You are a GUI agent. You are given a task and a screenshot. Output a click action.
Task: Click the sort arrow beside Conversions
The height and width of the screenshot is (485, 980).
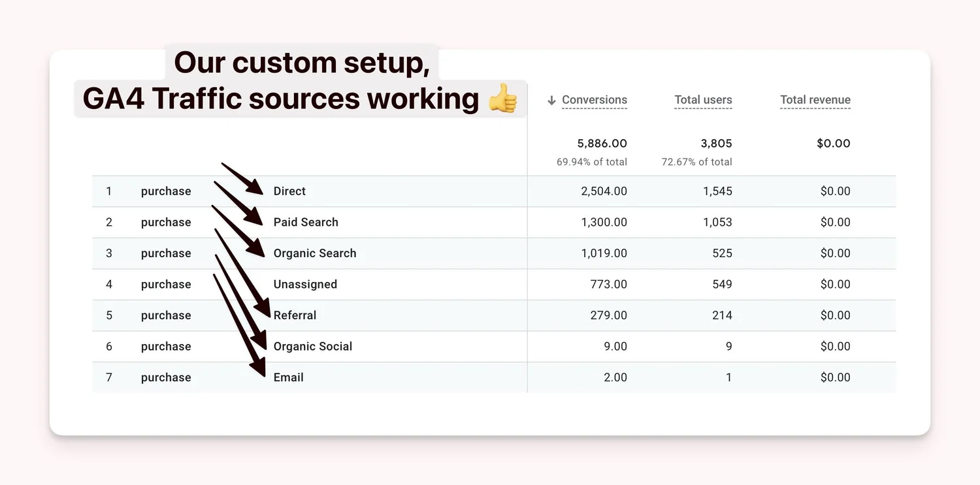[x=551, y=101]
